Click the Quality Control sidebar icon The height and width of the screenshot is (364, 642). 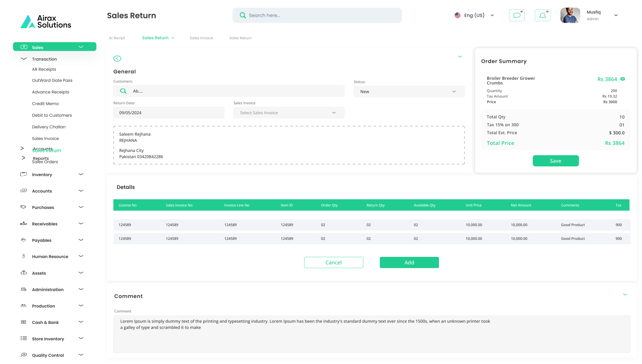coord(24,355)
